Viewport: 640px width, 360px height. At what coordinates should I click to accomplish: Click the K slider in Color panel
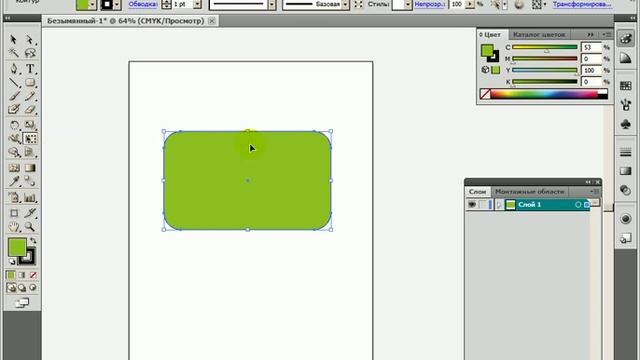pos(544,82)
